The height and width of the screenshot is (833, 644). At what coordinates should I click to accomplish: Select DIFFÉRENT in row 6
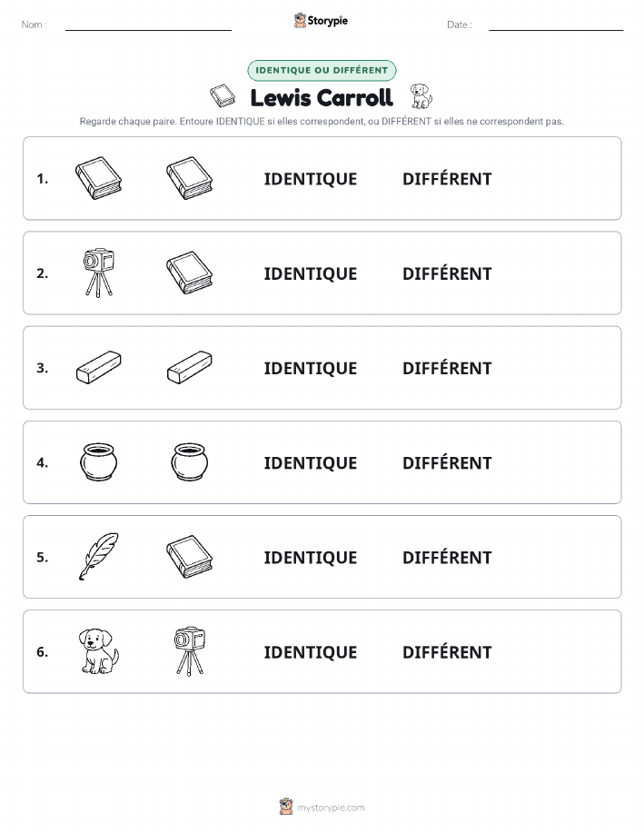point(447,651)
